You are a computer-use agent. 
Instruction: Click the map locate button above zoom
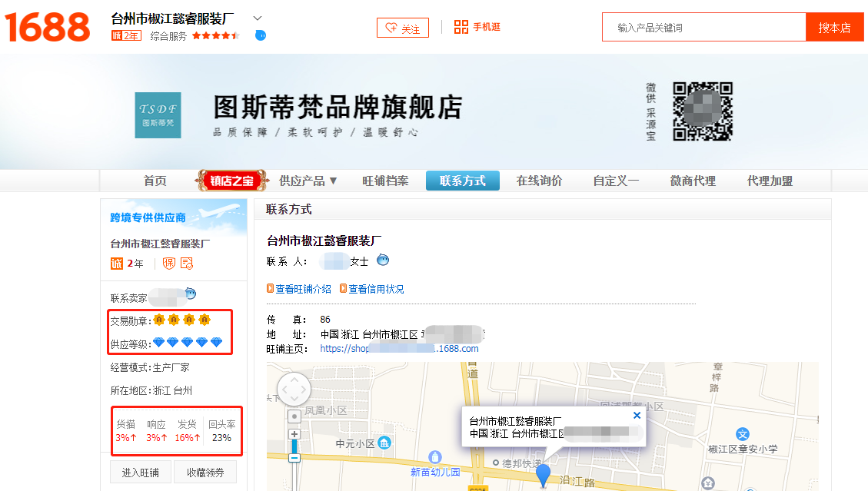click(x=294, y=416)
